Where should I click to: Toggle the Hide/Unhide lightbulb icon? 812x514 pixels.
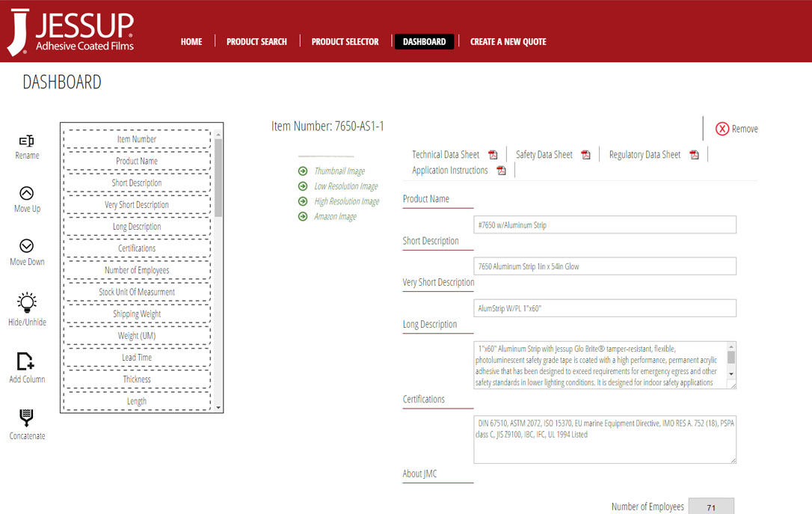(27, 302)
